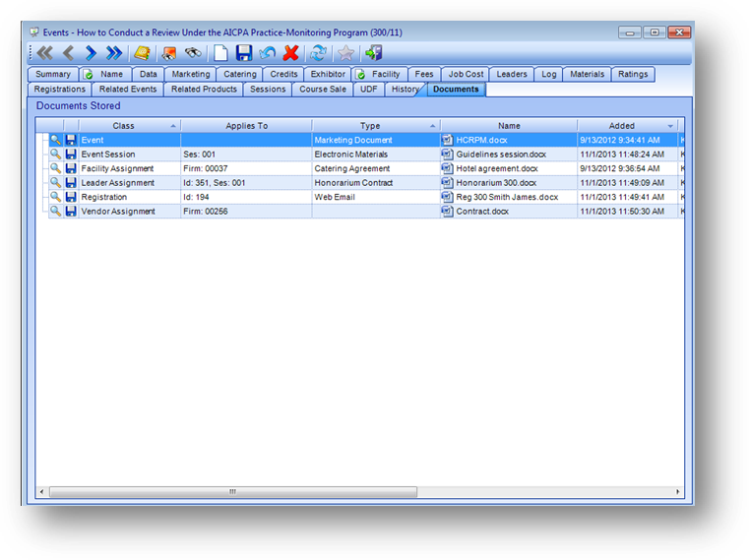749x560 pixels.
Task: Click the Name column header
Action: [x=509, y=126]
